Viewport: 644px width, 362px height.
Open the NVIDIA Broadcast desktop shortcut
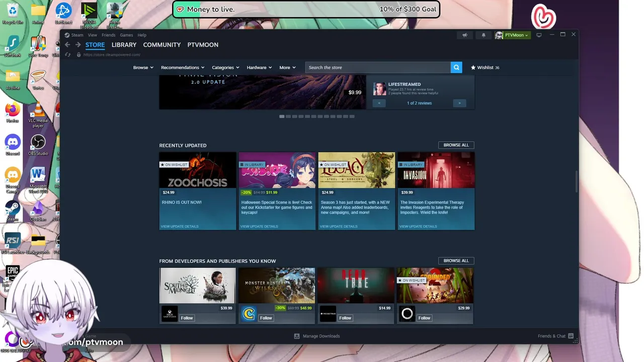[x=89, y=15]
